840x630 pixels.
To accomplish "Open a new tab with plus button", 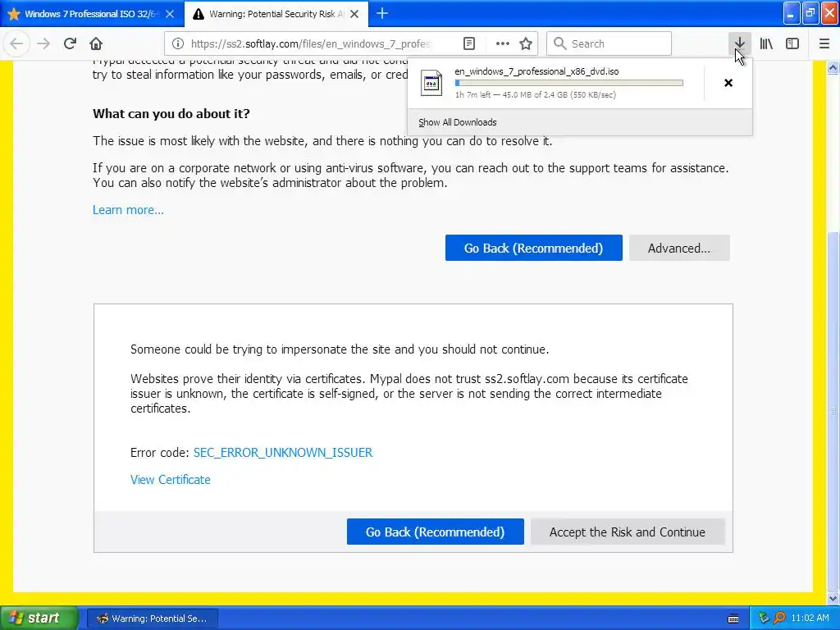I will click(x=382, y=13).
